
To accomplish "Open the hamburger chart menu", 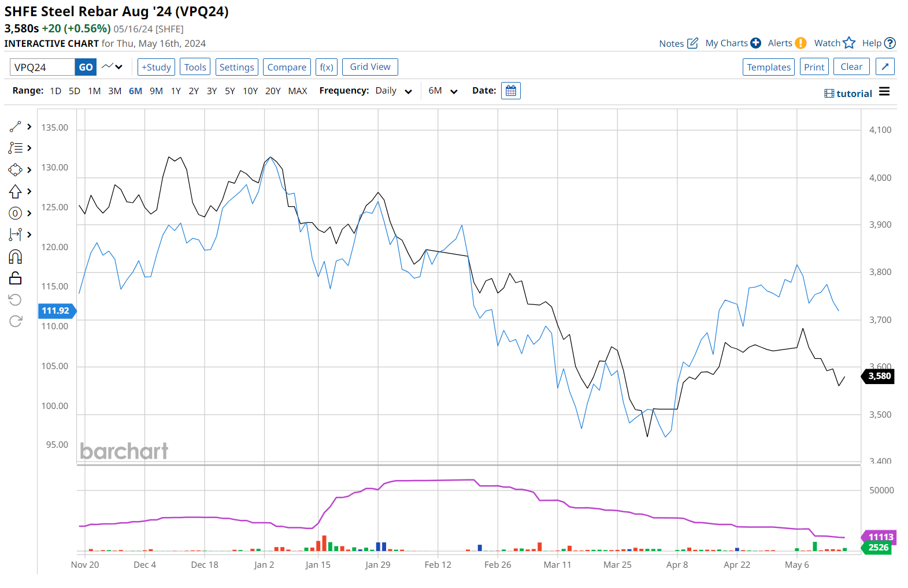I will point(884,92).
